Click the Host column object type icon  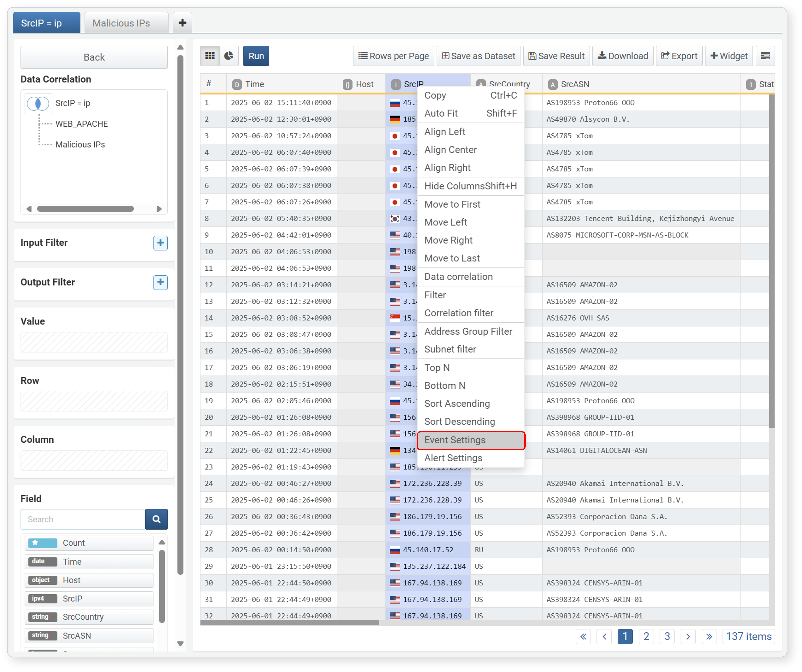347,84
